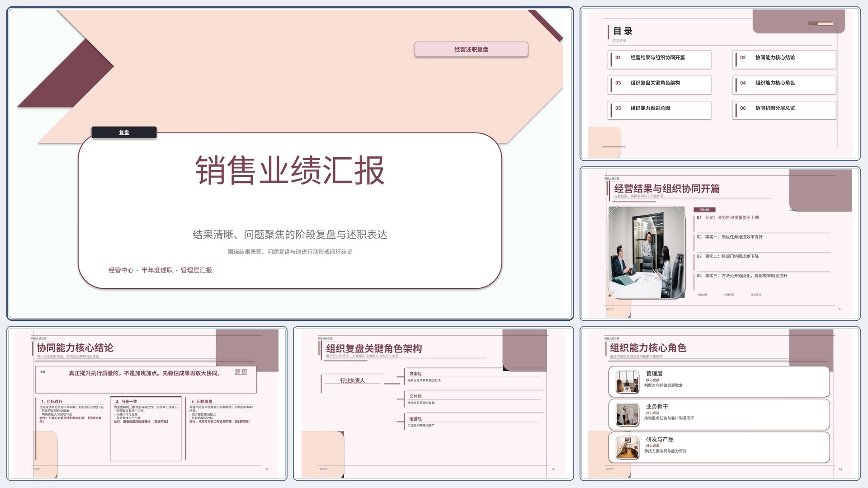The image size is (868, 488).
Task: Click the quotation mark icon in the quote box
Action: 43,373
